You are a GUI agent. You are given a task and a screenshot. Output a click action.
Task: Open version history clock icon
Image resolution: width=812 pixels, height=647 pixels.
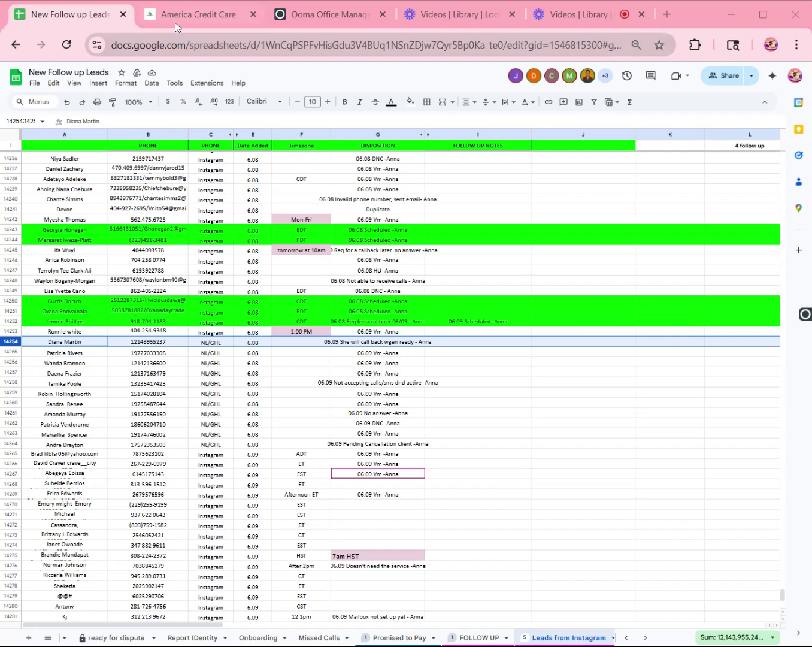click(627, 75)
